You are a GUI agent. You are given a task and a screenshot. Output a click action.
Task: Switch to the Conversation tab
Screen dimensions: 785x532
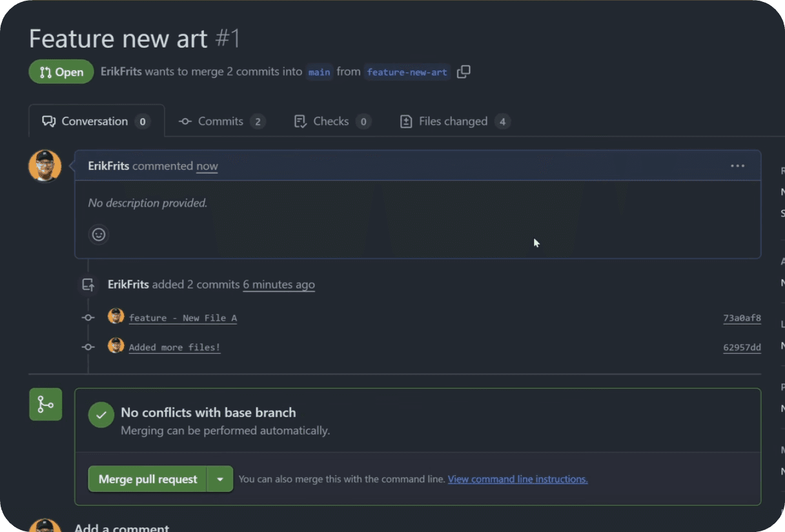(x=96, y=121)
